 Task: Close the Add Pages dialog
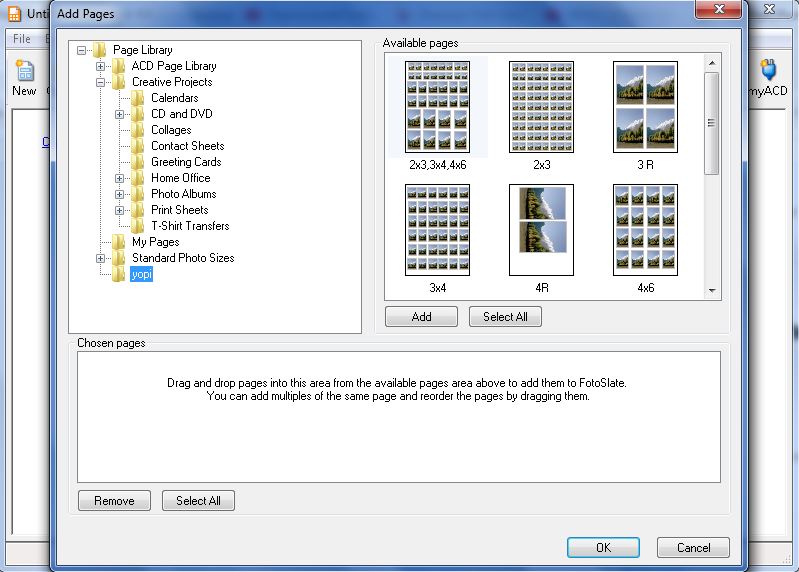[x=719, y=9]
